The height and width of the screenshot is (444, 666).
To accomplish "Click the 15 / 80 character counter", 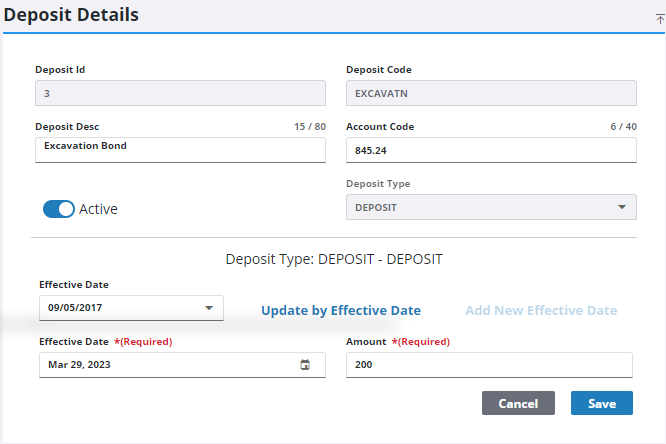I will tap(309, 127).
